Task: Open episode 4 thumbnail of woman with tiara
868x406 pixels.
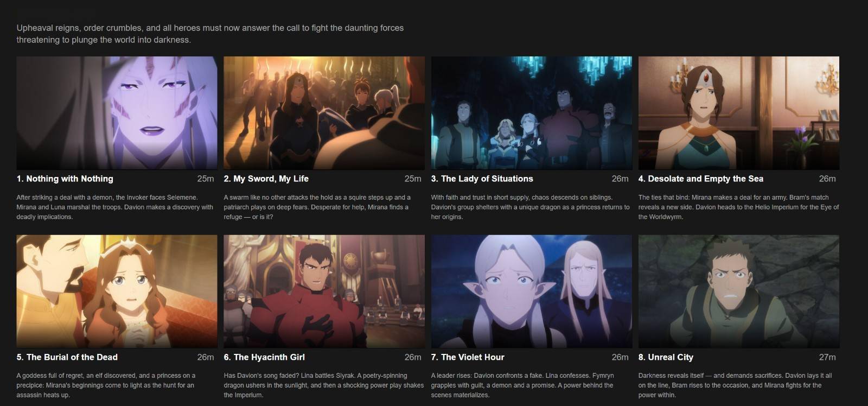Action: pyautogui.click(x=739, y=113)
